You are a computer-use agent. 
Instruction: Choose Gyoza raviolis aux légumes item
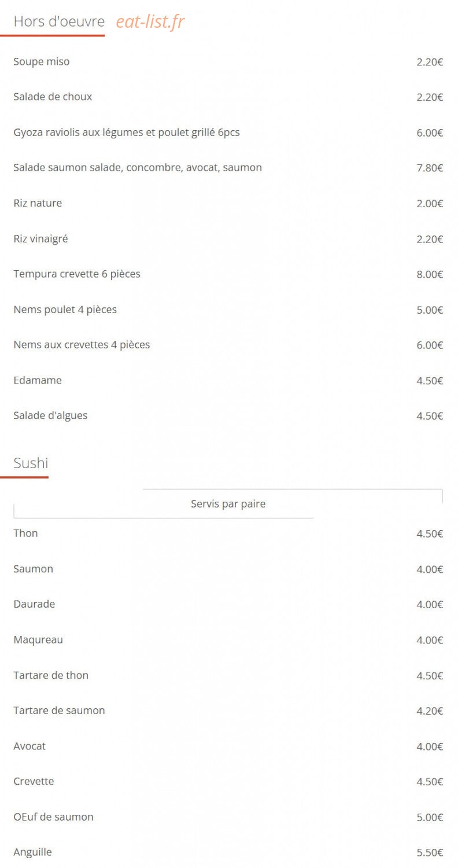pyautogui.click(x=127, y=133)
